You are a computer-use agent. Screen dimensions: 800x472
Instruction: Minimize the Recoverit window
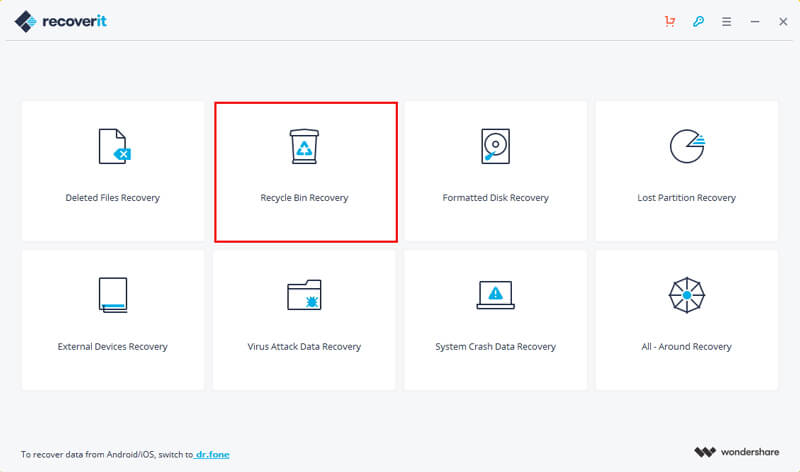[x=755, y=21]
